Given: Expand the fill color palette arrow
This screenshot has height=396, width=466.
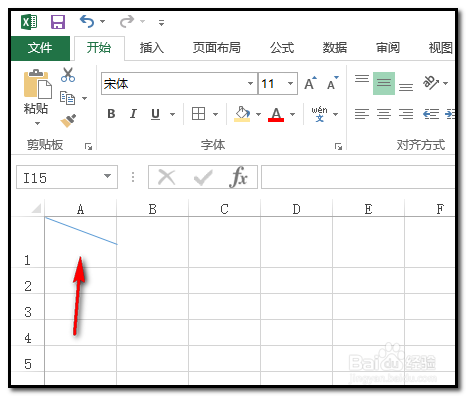Looking at the screenshot, I should pyautogui.click(x=259, y=115).
